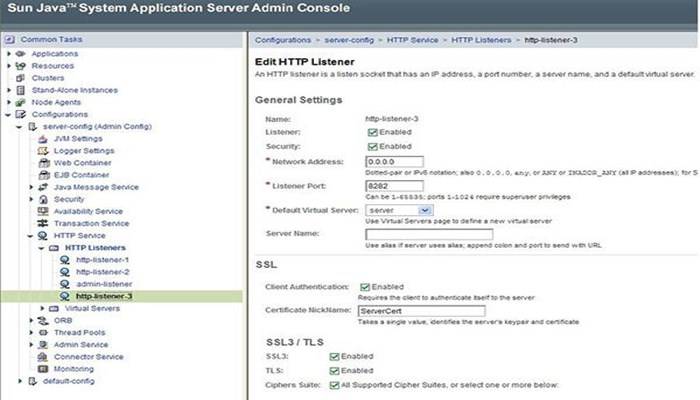
Task: Select admin-listener in the tree
Action: point(103,284)
